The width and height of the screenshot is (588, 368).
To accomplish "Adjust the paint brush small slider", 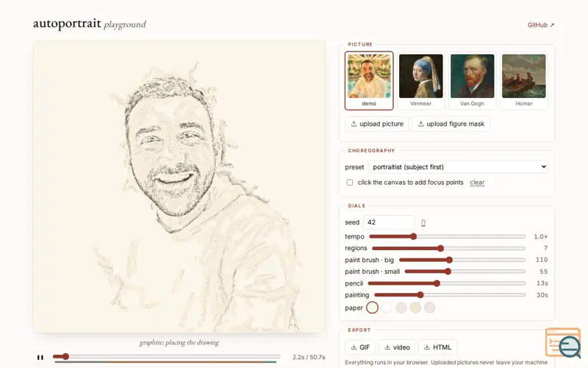I will tap(465, 272).
